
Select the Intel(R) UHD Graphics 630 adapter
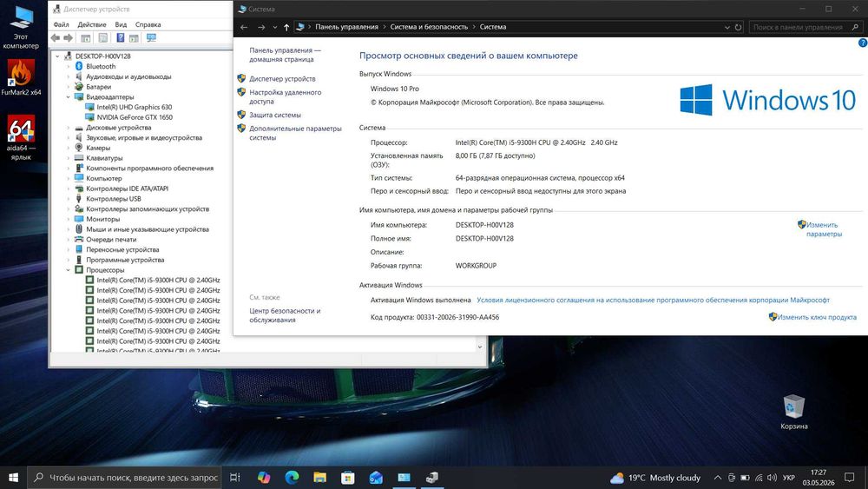pos(134,107)
